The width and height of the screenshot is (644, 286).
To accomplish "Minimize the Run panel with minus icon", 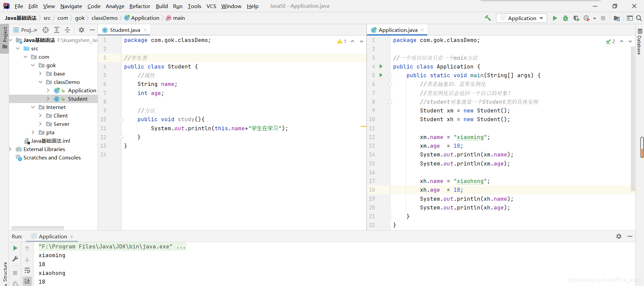I will point(630,236).
